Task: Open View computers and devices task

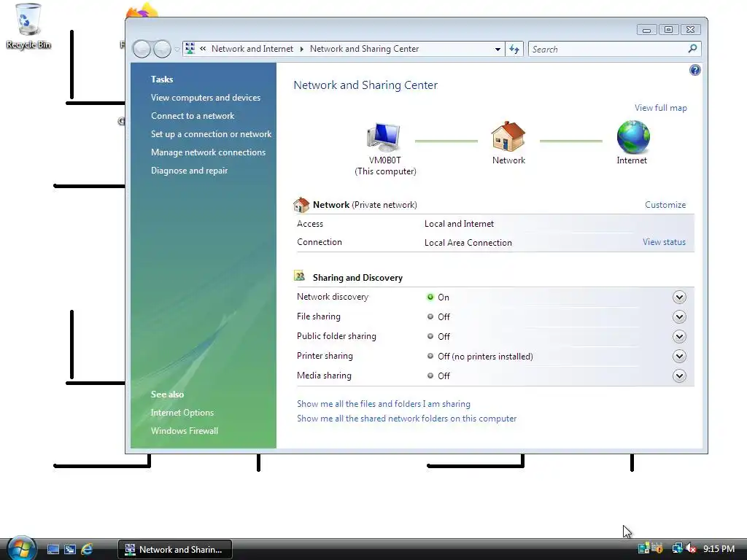Action: [x=206, y=98]
